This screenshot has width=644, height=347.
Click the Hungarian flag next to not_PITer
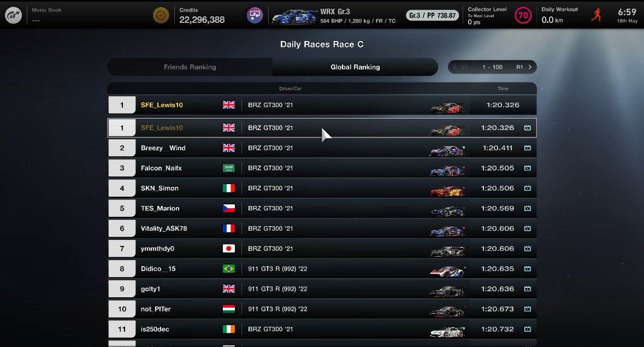pos(229,309)
